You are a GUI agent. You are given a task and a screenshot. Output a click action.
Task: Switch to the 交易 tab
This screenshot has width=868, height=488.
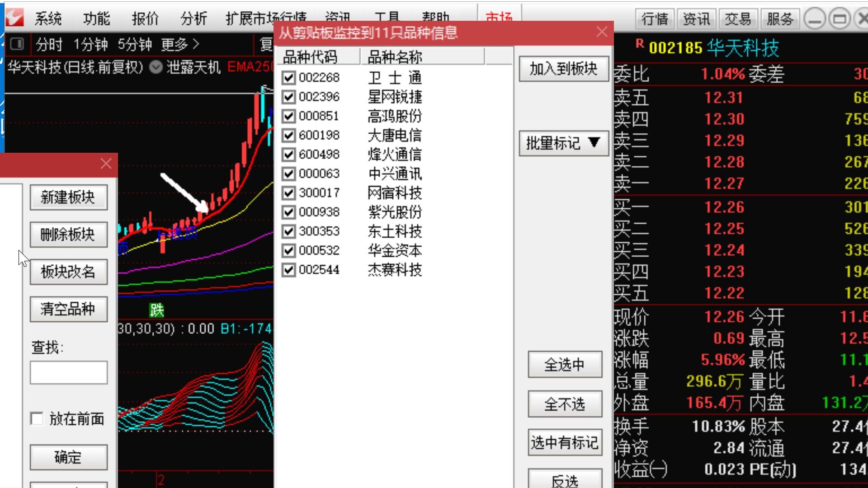[738, 19]
